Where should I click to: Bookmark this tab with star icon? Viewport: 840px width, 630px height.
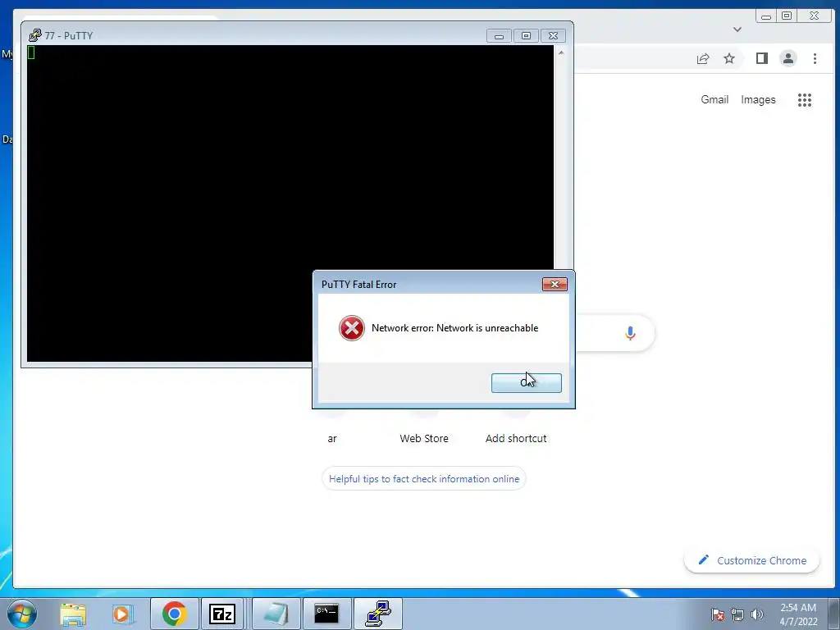tap(729, 58)
